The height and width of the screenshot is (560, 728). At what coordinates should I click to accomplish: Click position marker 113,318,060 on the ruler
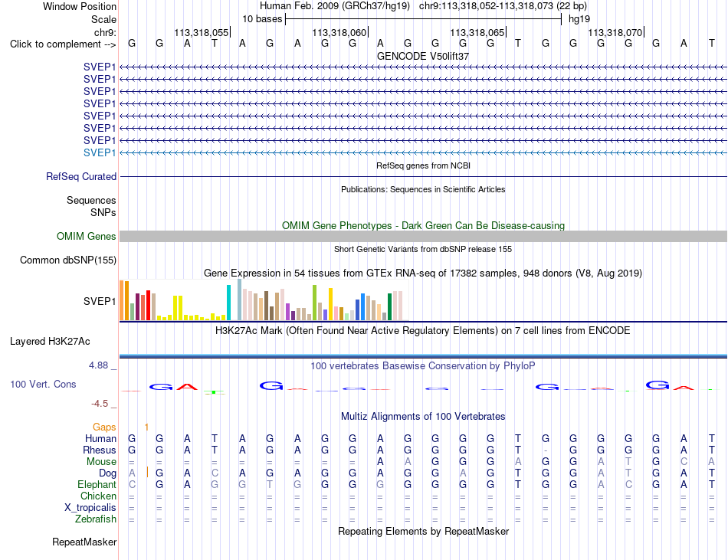(339, 32)
